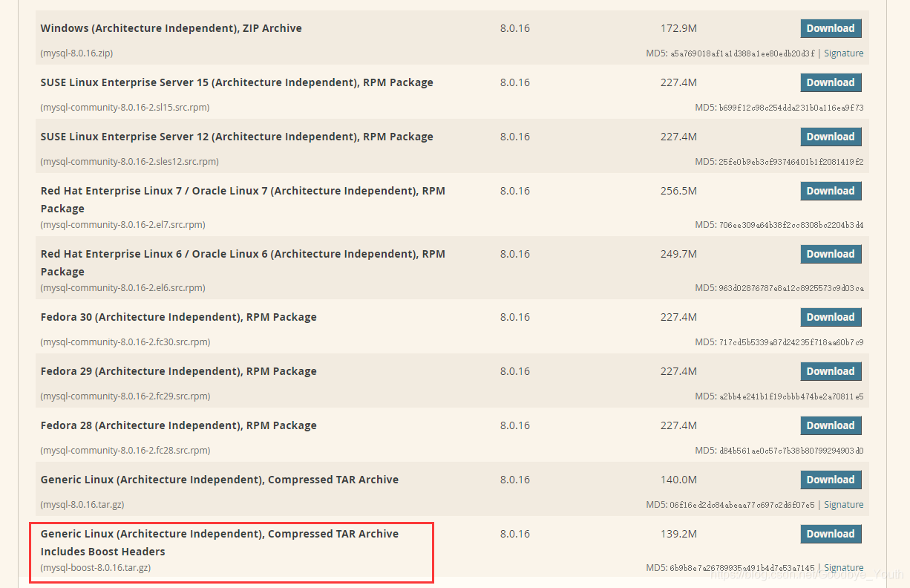This screenshot has height=588, width=910.
Task: Click MD5 hash of SUSE 12 package
Action: [791, 162]
